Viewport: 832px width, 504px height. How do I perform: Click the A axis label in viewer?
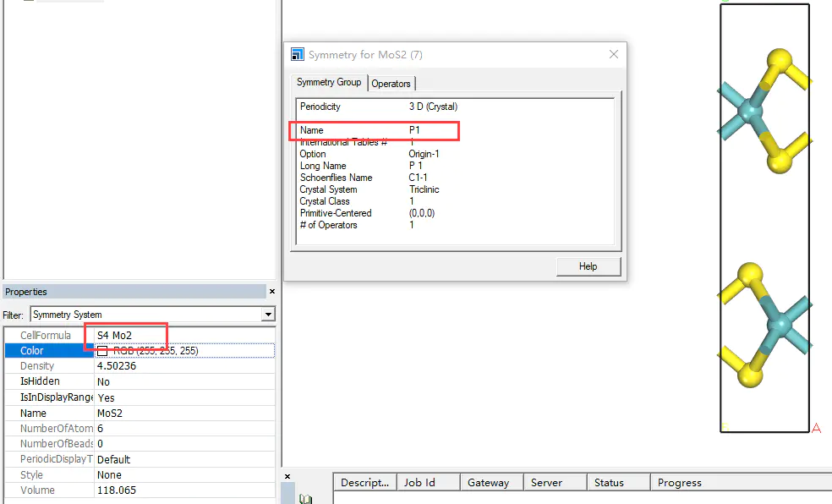click(816, 428)
